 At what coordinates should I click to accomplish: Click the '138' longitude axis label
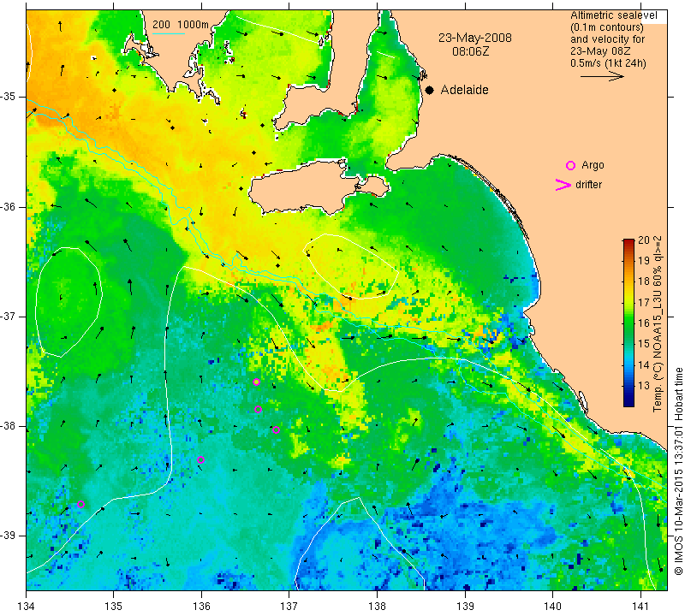(x=377, y=606)
